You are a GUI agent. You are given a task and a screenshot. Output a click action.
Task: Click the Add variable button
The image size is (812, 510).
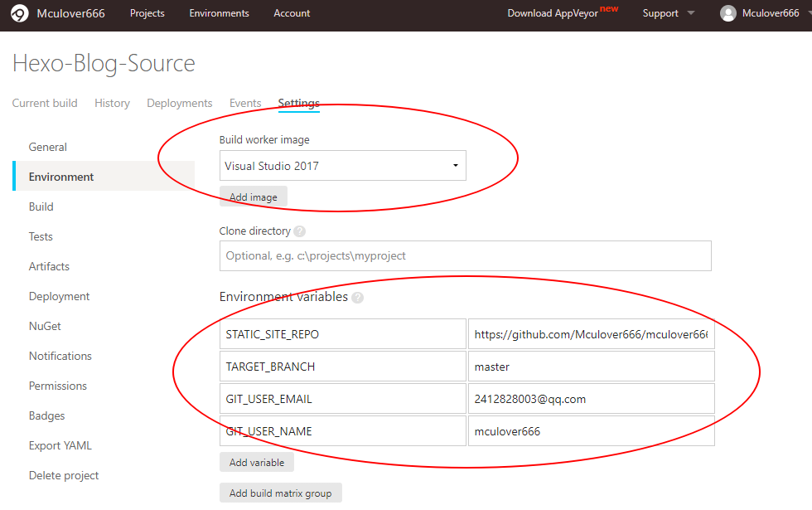[x=256, y=463]
